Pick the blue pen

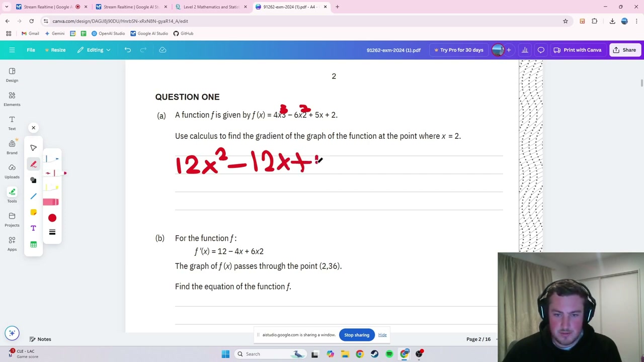[52, 159]
